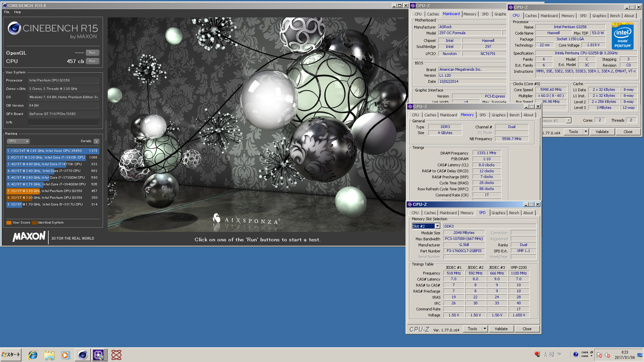Click the CPU-Z Memory window title icon
This screenshot has height=362, width=644.
(x=410, y=107)
